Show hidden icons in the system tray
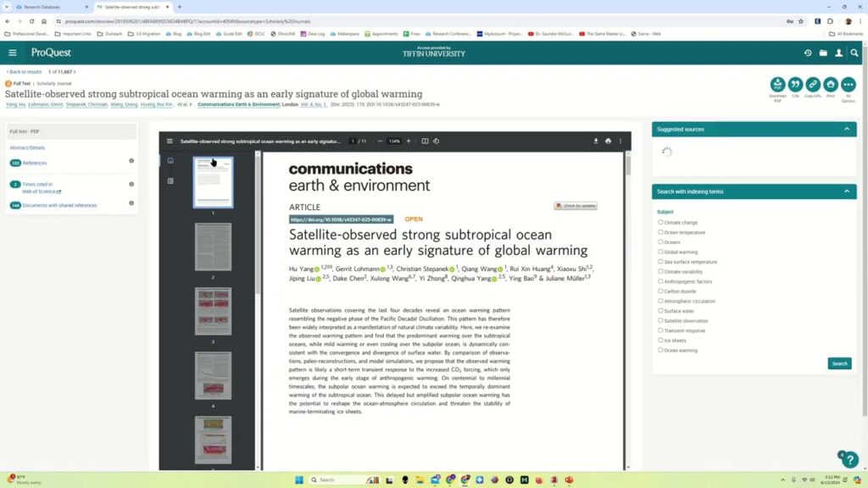 [x=782, y=480]
